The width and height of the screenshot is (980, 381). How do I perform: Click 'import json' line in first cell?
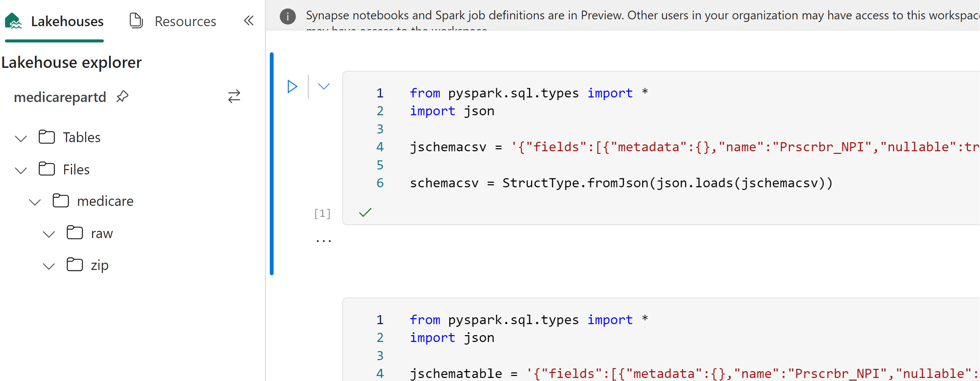tap(452, 111)
